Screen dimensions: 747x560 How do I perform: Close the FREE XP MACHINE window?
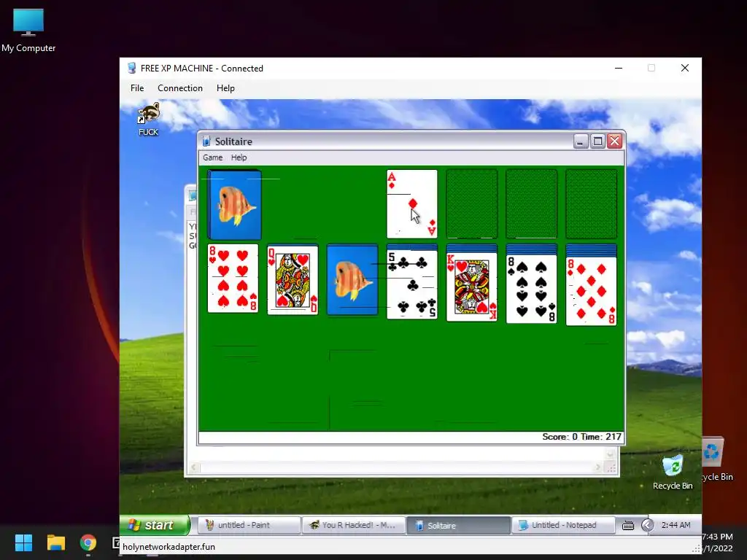click(x=684, y=68)
